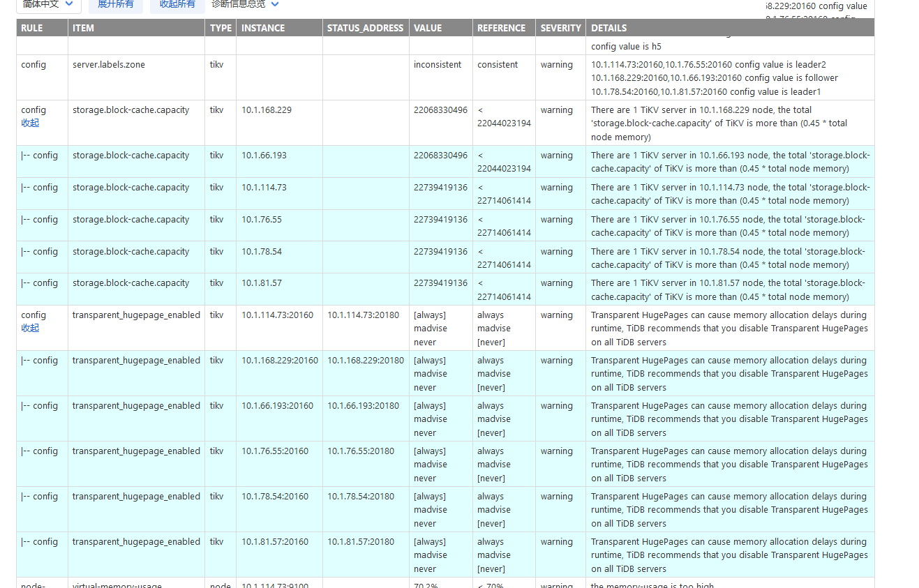Click the 展开所有 button
The image size is (919, 588).
tap(115, 4)
